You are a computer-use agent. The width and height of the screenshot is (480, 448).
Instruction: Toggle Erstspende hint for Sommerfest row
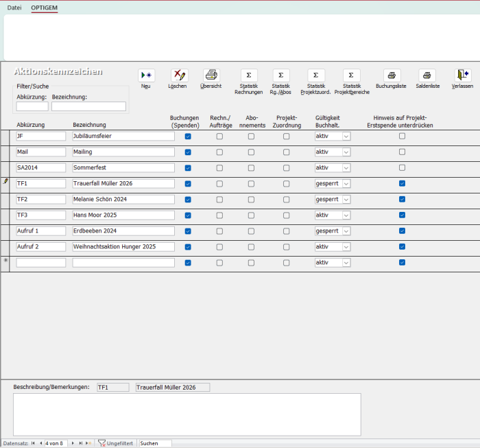click(402, 168)
